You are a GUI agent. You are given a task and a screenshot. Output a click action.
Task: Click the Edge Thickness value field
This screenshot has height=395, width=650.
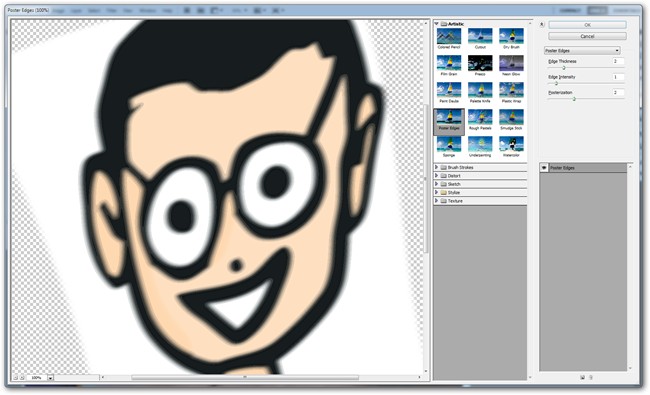tap(618, 61)
